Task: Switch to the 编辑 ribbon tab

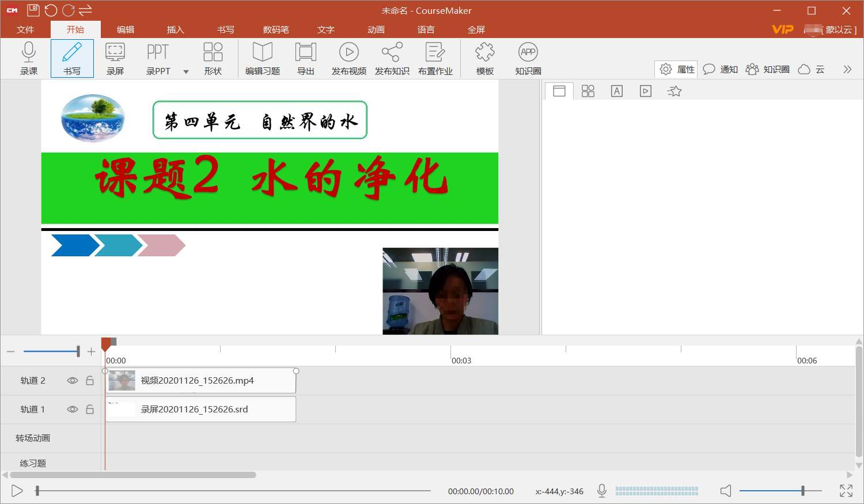Action: tap(126, 29)
